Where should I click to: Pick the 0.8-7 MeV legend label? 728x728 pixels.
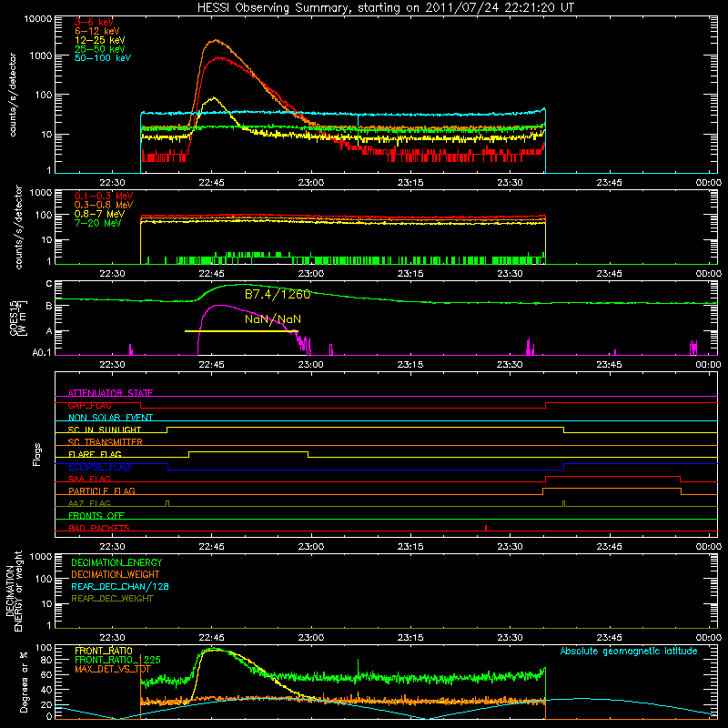99,214
